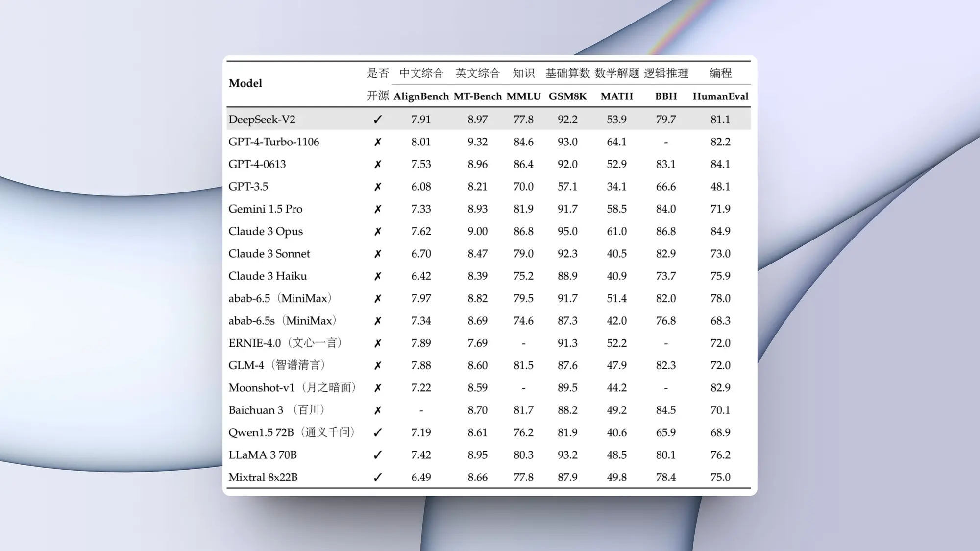
Task: Select the ERNIE-4.0 model name
Action: (286, 343)
